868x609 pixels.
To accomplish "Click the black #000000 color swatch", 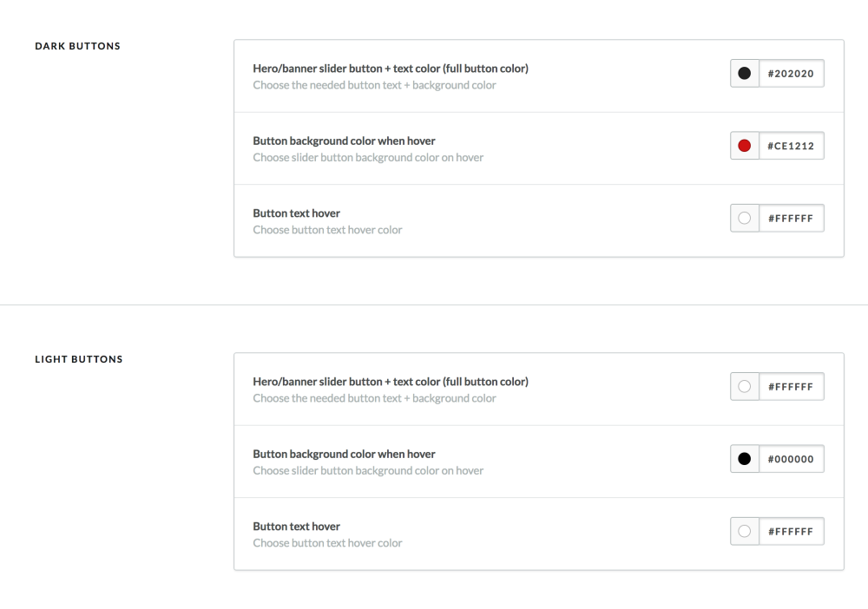I will 745,459.
